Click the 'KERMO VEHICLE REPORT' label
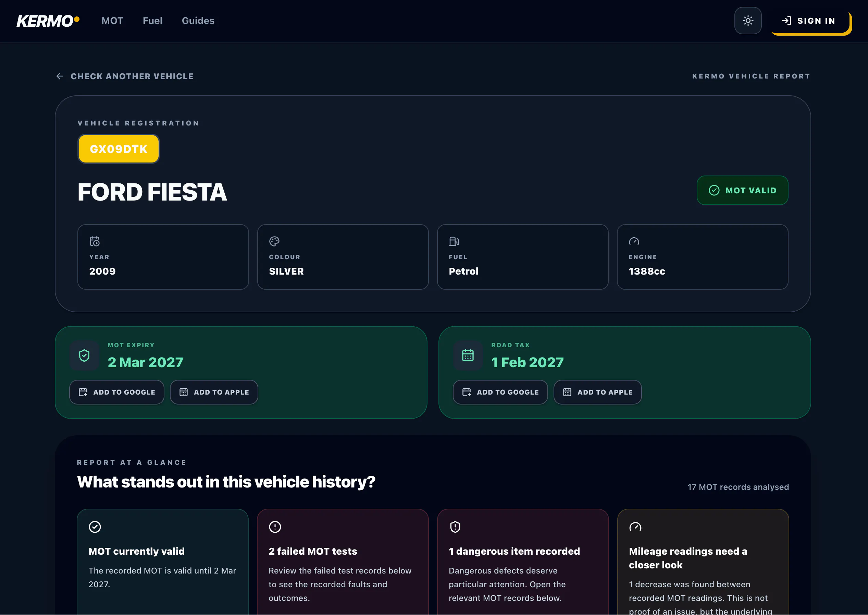Screen dimensions: 868x615 pyautogui.click(x=752, y=76)
